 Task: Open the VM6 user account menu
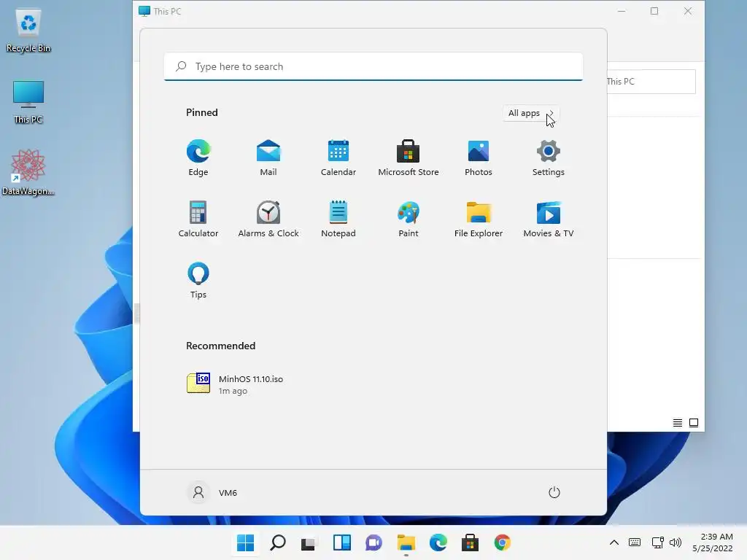tap(212, 492)
